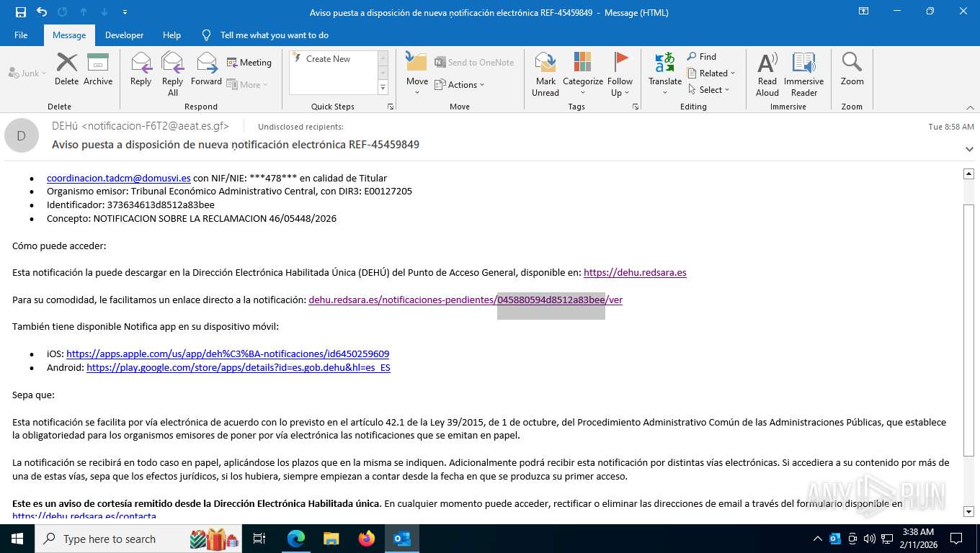Screen dimensions: 980x553
Task: Open the Android play.google.com link
Action: point(239,367)
